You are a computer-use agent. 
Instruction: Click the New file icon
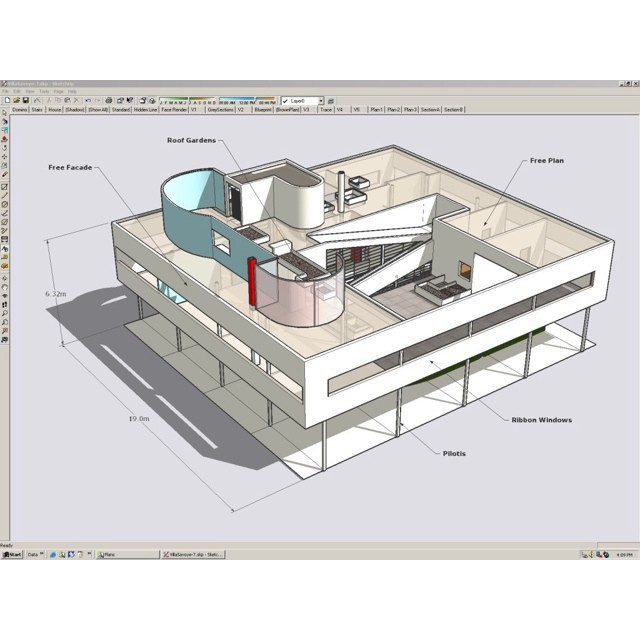[x=6, y=101]
